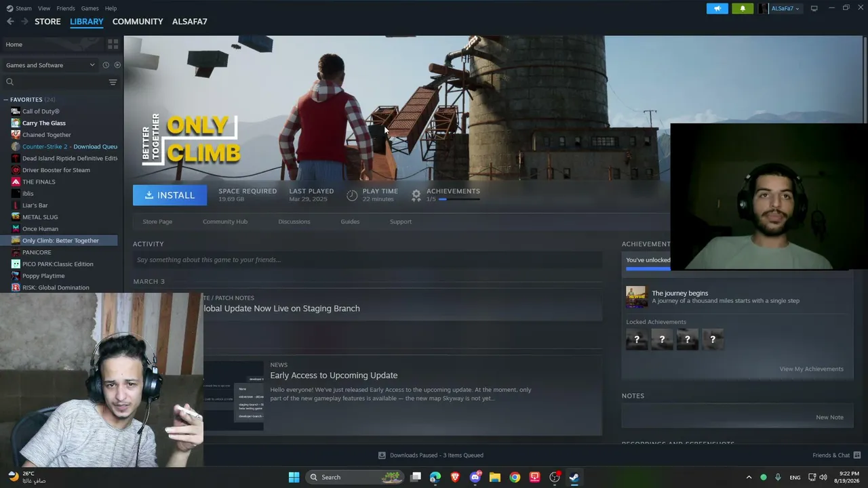Click the blue INSTALL button
Viewport: 868px width, 488px height.
[x=170, y=195]
